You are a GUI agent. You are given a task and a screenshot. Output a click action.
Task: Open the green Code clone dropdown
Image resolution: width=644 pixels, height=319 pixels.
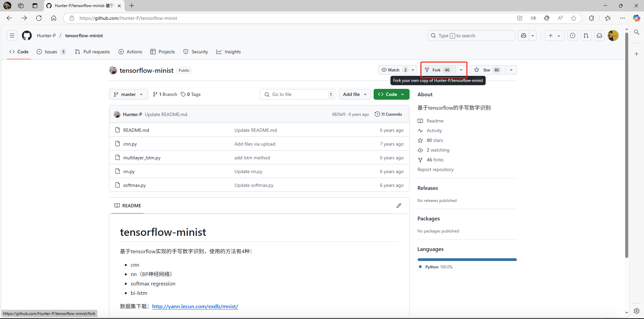click(391, 94)
